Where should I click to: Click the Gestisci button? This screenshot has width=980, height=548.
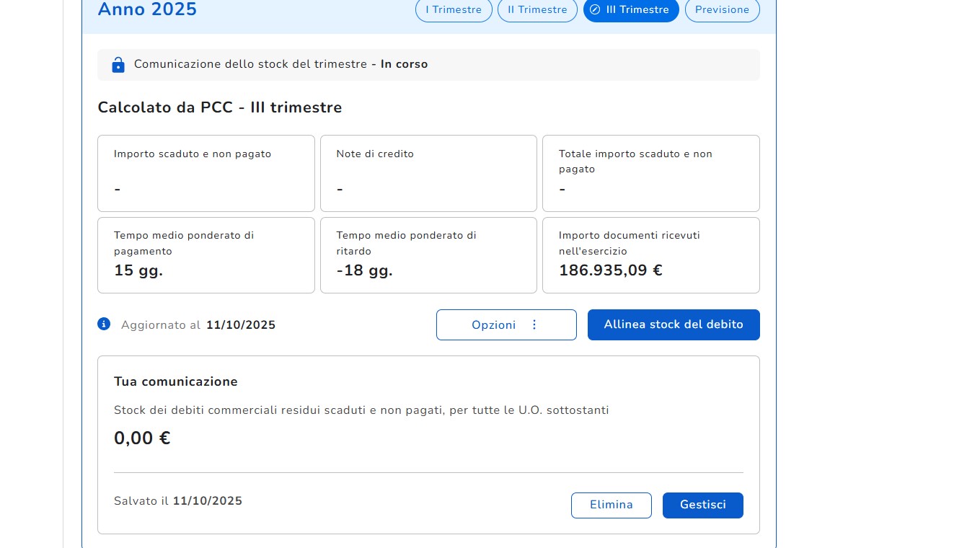coord(702,505)
